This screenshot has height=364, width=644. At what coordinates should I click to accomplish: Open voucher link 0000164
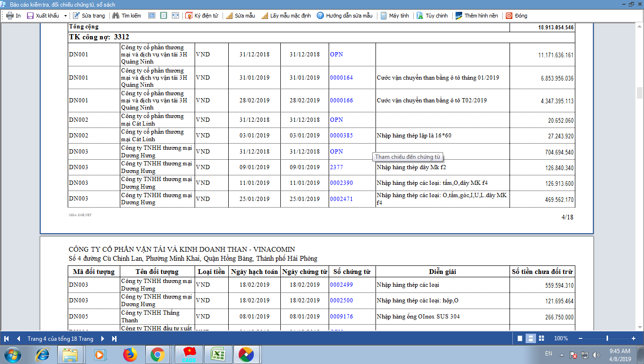[x=341, y=78]
